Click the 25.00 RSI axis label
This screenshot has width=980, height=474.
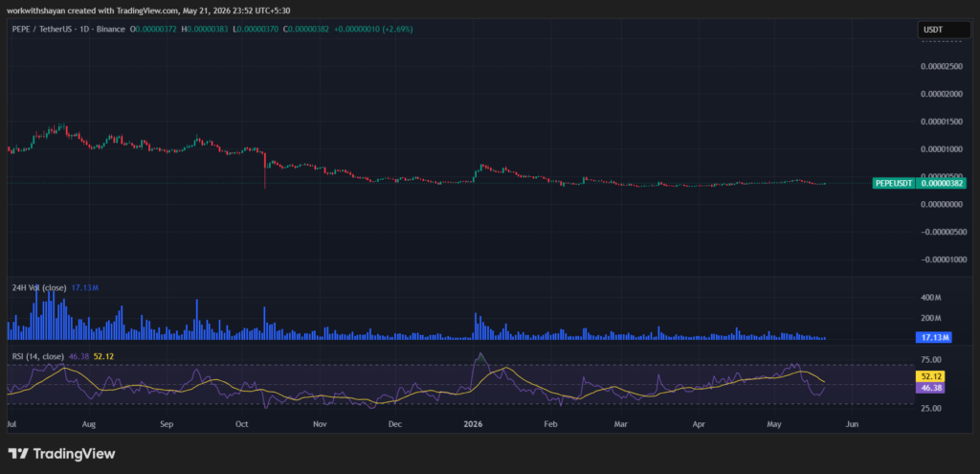[931, 408]
